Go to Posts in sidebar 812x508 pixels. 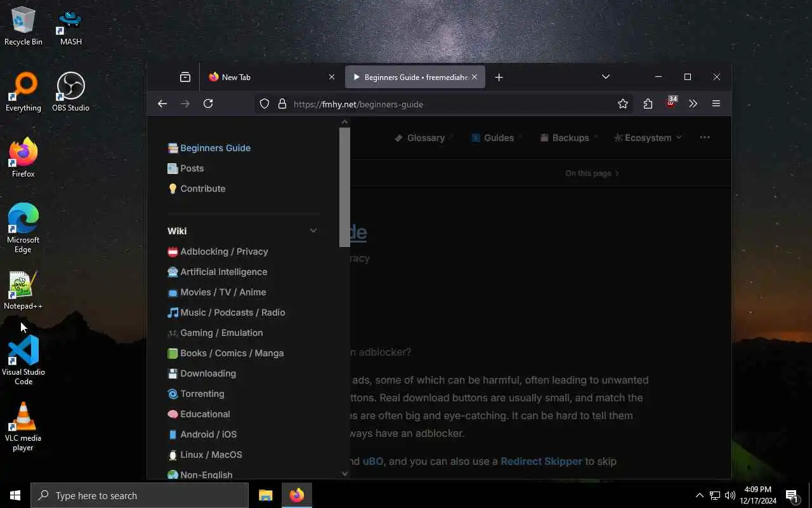pyautogui.click(x=186, y=168)
